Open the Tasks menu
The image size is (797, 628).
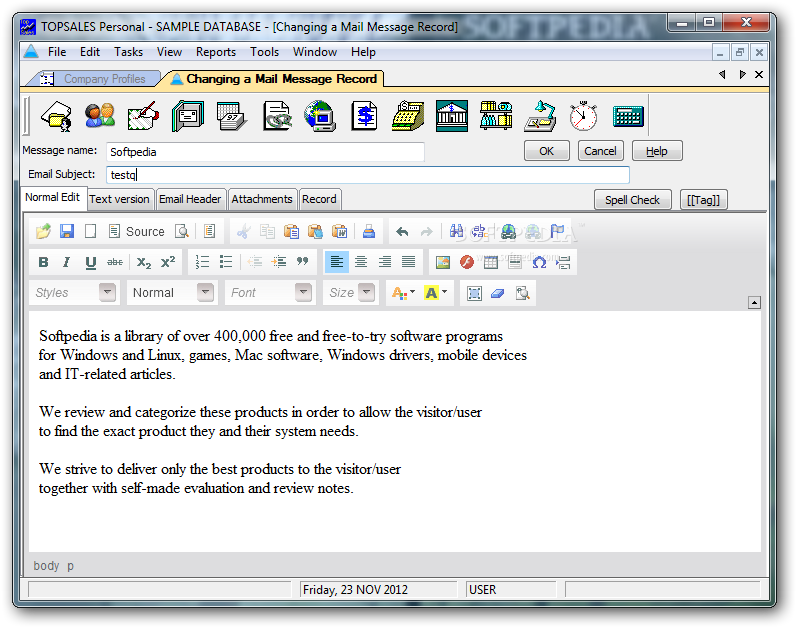pyautogui.click(x=128, y=52)
